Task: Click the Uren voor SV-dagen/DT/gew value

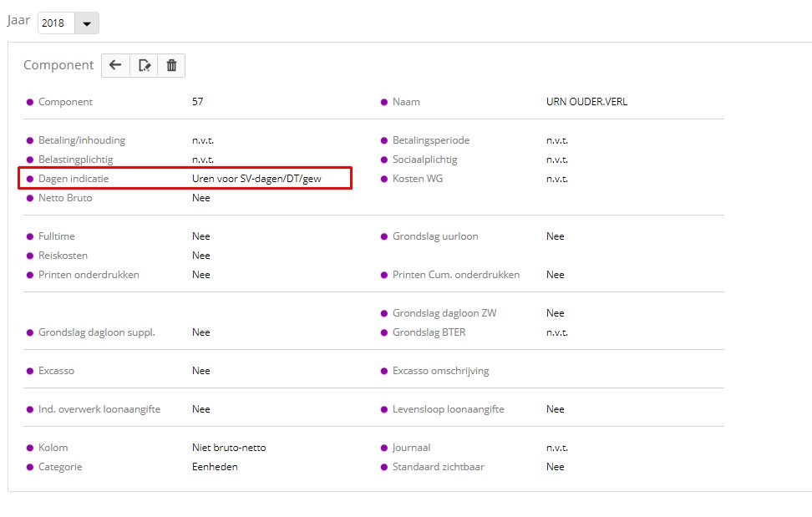Action: click(256, 179)
